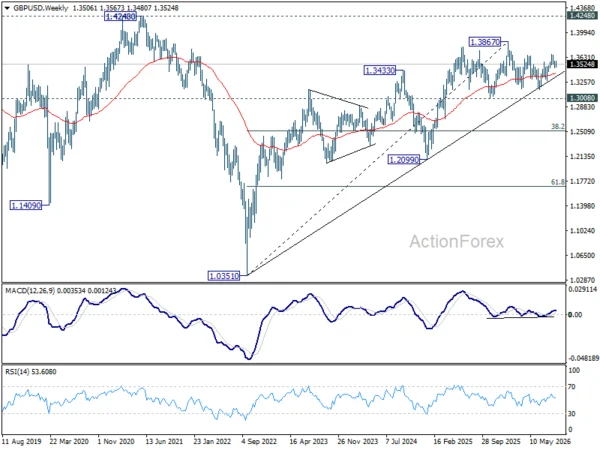Select the 10 May 2026 date marker
The image size is (600, 450).
(550, 442)
